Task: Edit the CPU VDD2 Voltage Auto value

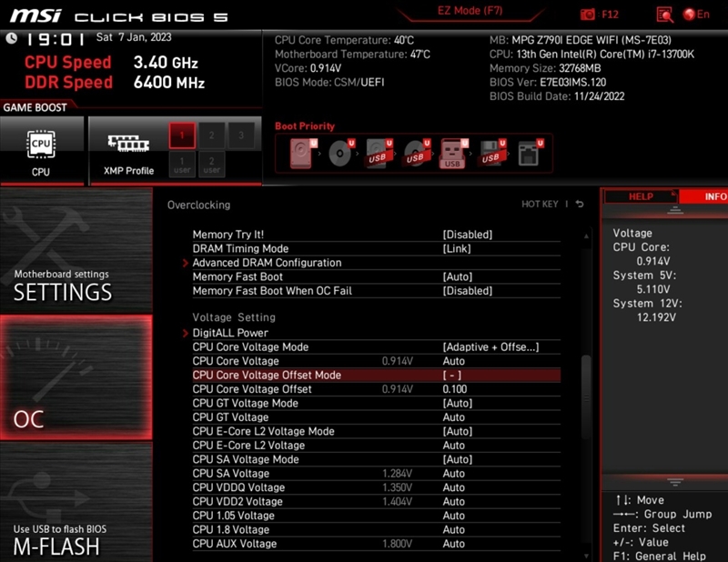Action: click(x=453, y=502)
